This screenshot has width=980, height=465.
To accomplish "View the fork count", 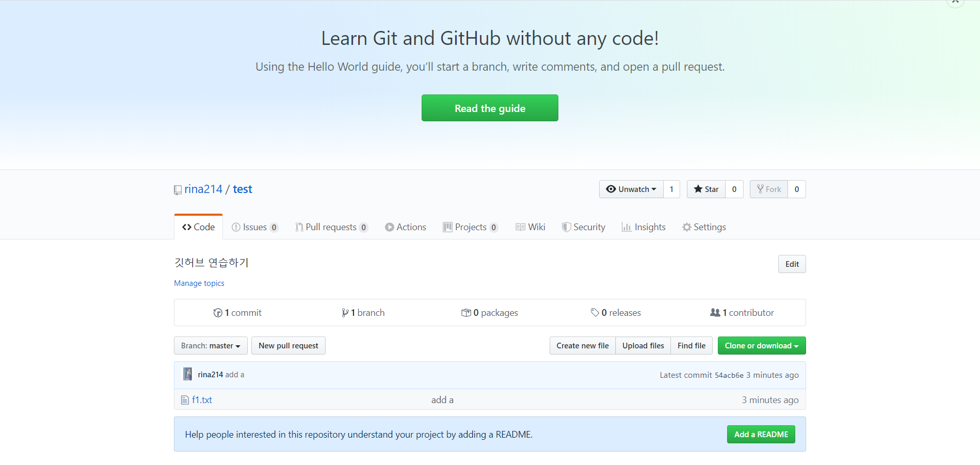I will pyautogui.click(x=797, y=189).
